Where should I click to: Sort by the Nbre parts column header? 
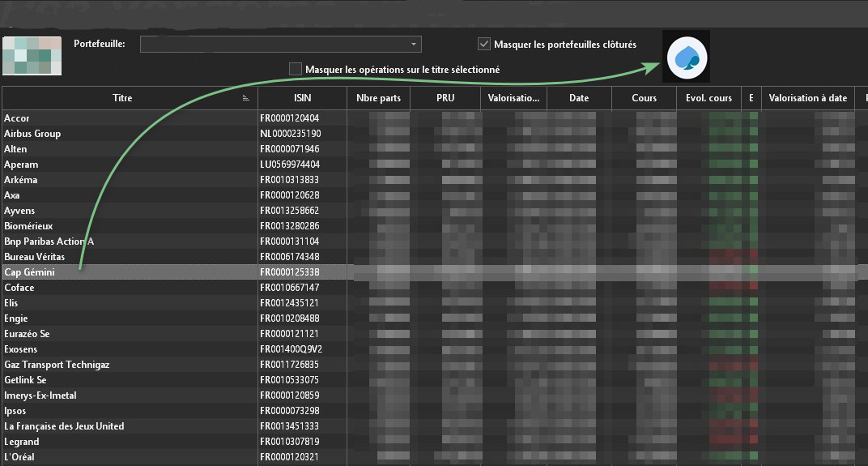point(379,98)
